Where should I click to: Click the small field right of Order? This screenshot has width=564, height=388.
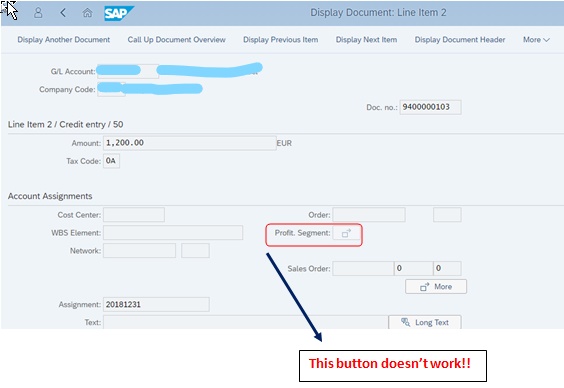coord(447,215)
